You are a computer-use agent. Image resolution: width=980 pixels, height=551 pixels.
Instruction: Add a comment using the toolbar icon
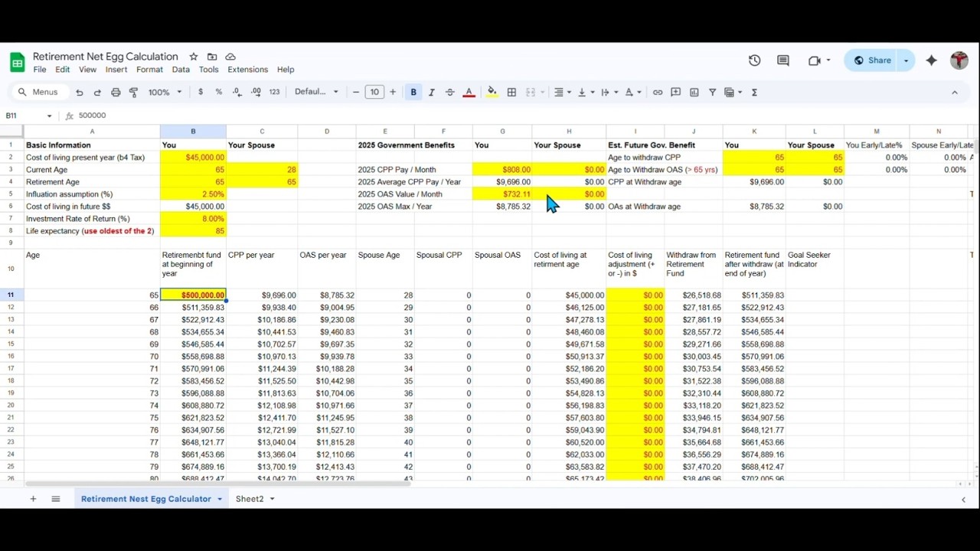click(x=676, y=93)
